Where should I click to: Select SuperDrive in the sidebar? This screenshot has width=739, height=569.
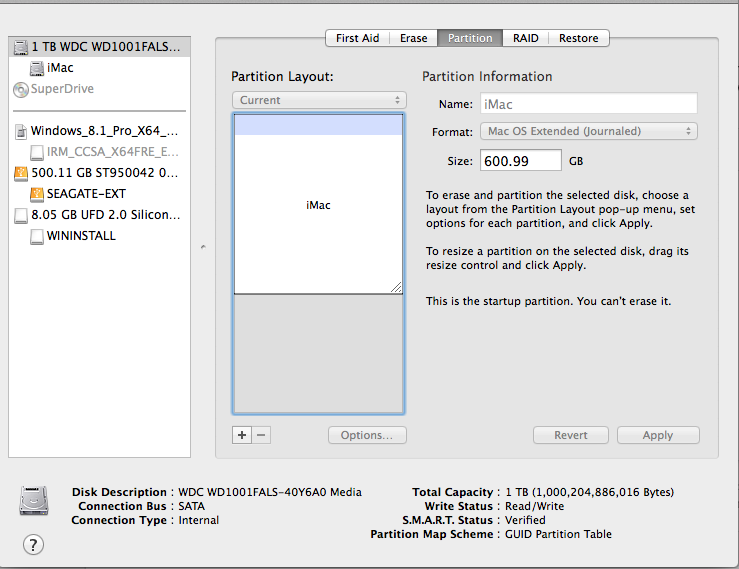point(99,90)
